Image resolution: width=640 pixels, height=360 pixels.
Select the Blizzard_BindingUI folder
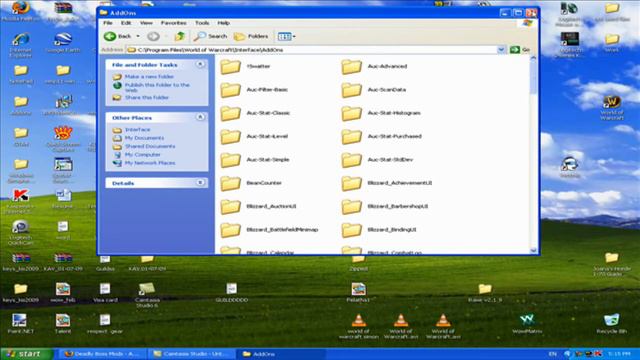coord(379,229)
